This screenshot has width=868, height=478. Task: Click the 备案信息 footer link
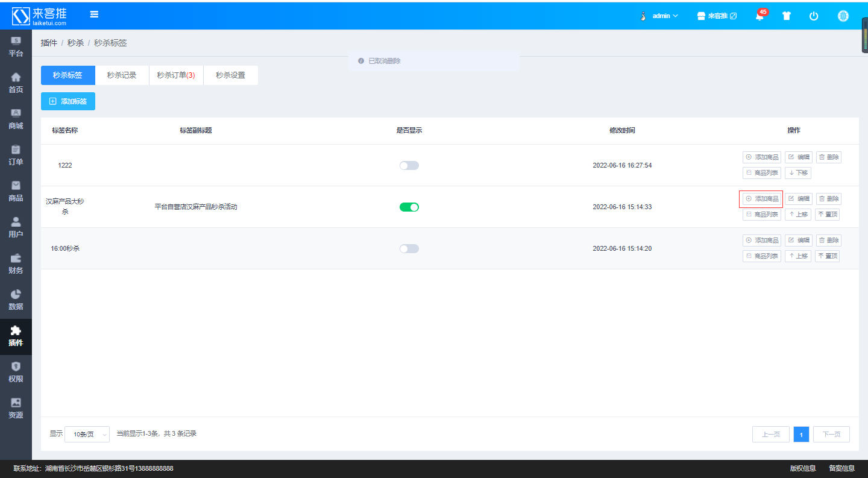841,468
